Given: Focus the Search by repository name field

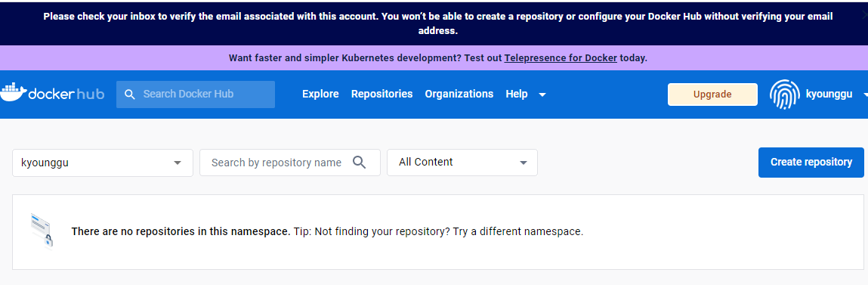Looking at the screenshot, I should tap(290, 163).
